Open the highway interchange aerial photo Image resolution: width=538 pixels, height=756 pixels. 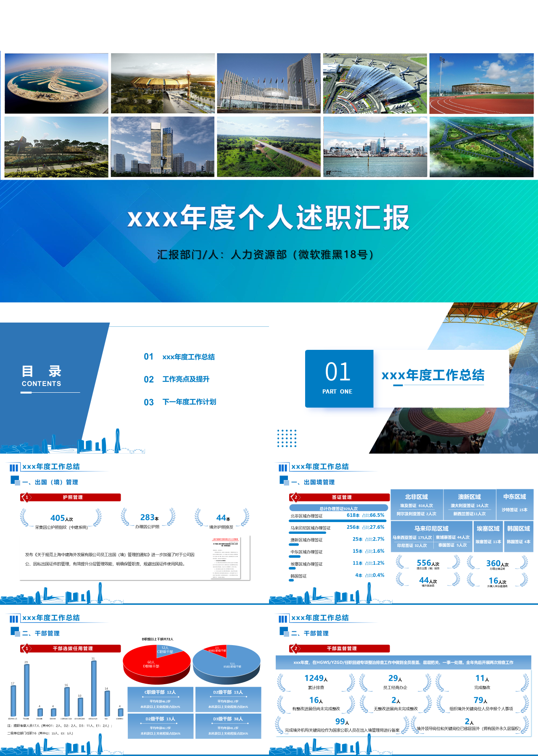(481, 147)
